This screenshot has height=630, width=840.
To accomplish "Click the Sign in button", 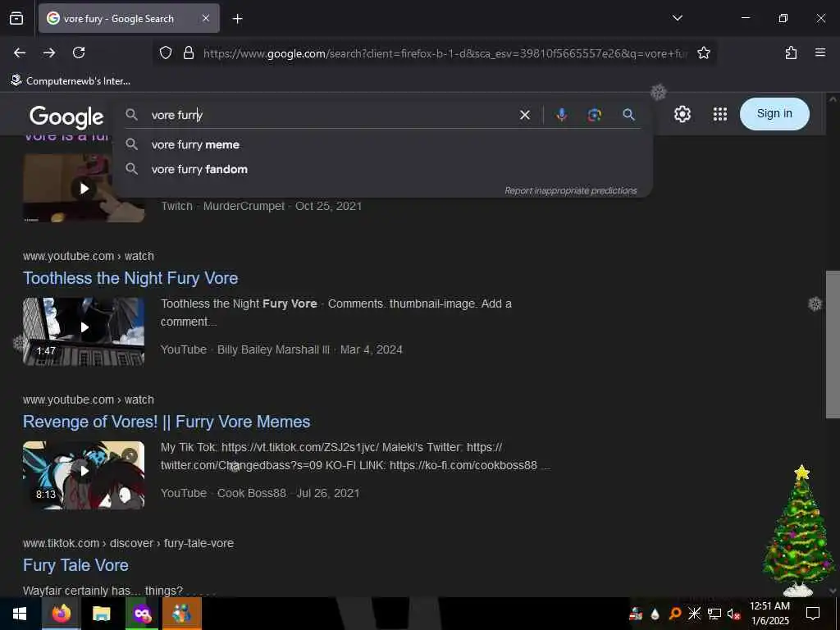I will pyautogui.click(x=774, y=113).
